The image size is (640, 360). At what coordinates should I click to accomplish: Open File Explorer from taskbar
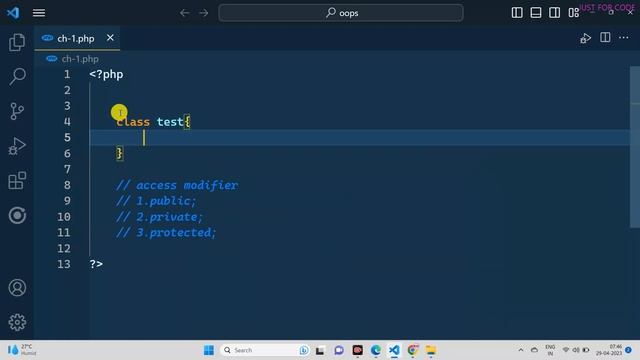431,350
